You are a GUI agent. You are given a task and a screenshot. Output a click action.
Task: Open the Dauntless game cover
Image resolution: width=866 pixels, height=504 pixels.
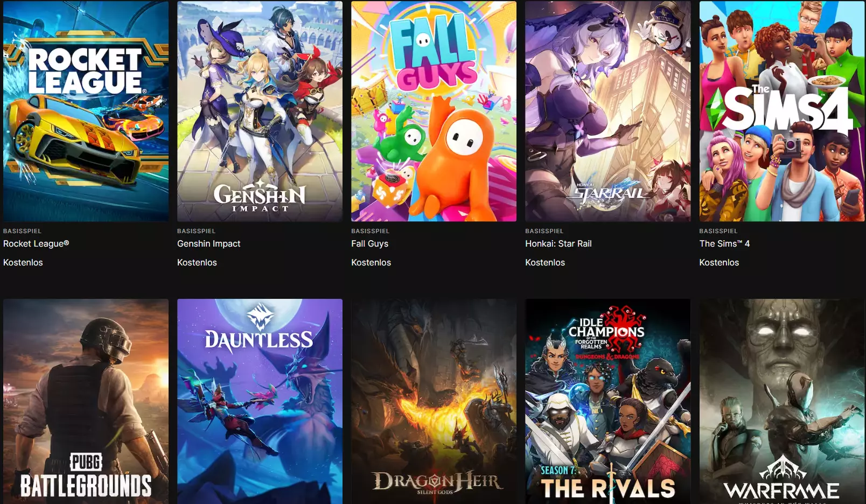click(260, 401)
